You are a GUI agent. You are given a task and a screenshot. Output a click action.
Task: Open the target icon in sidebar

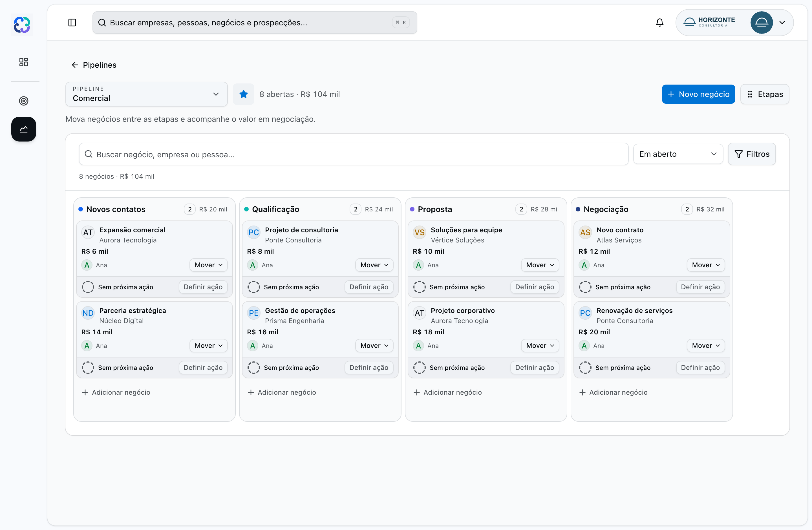(23, 101)
